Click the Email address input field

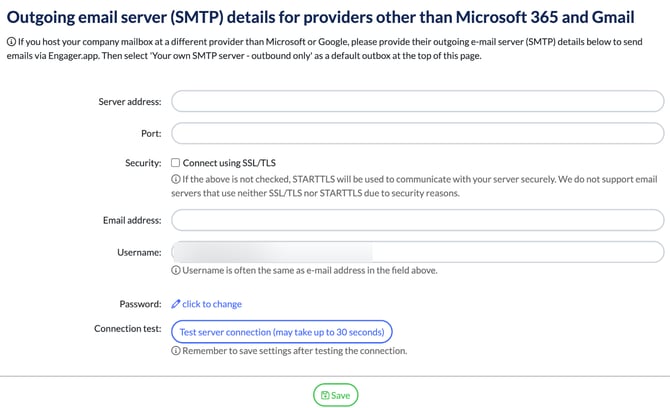pyautogui.click(x=417, y=220)
